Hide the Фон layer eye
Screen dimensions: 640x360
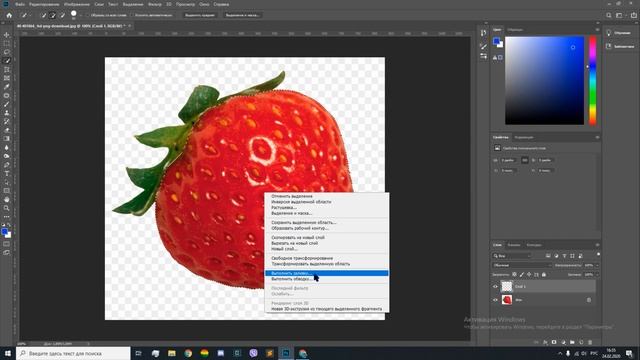coord(496,300)
